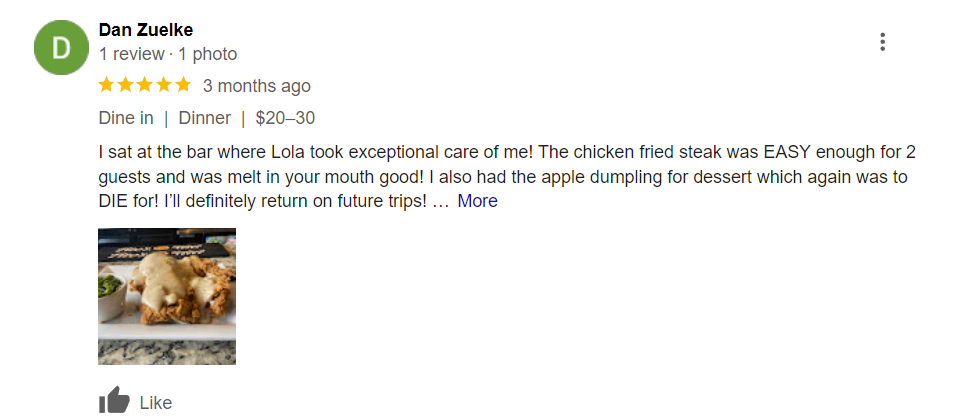Expand the review with the More link
This screenshot has height=420, width=955.
click(x=478, y=201)
